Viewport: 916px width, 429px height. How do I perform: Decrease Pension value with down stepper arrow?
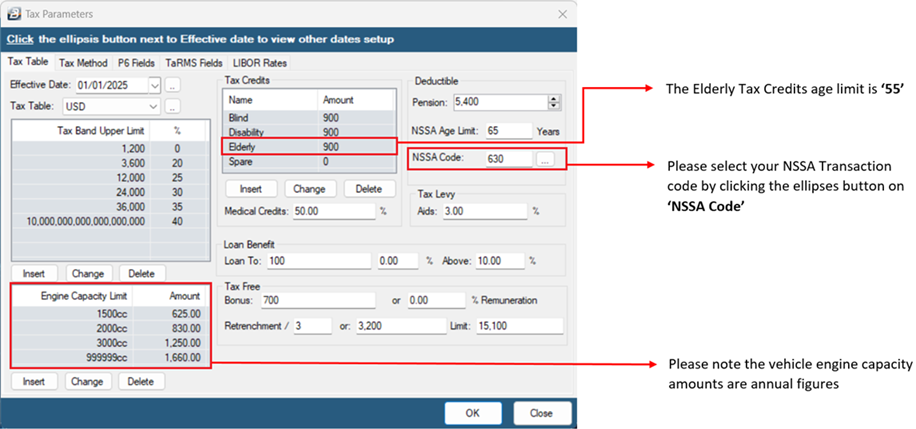click(554, 106)
